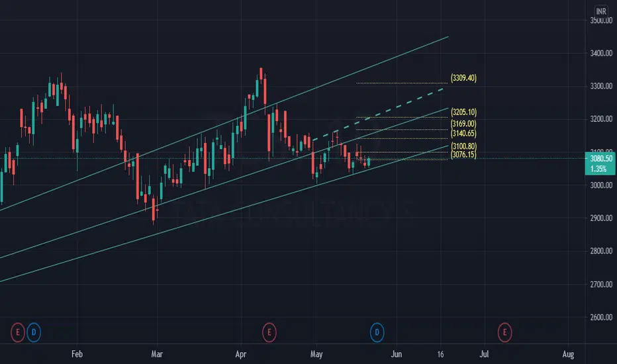
Task: Click the 2800.00 price axis label
Action: point(601,251)
